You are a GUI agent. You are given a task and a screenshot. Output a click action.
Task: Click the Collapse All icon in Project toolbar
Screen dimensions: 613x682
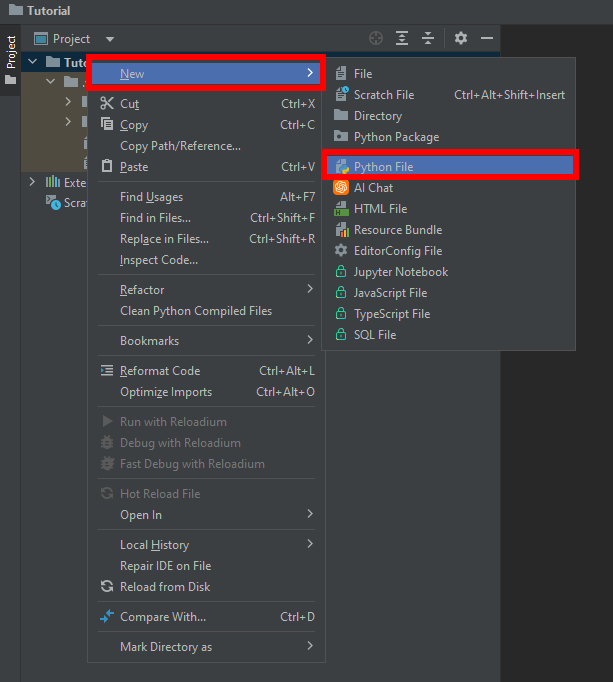pyautogui.click(x=428, y=38)
